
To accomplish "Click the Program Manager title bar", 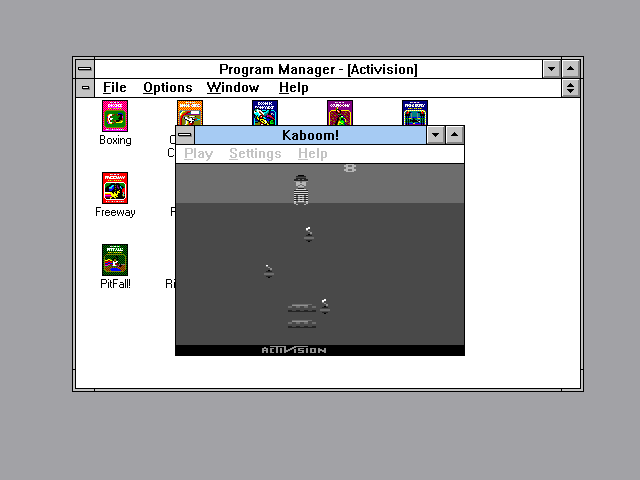I will click(318, 69).
